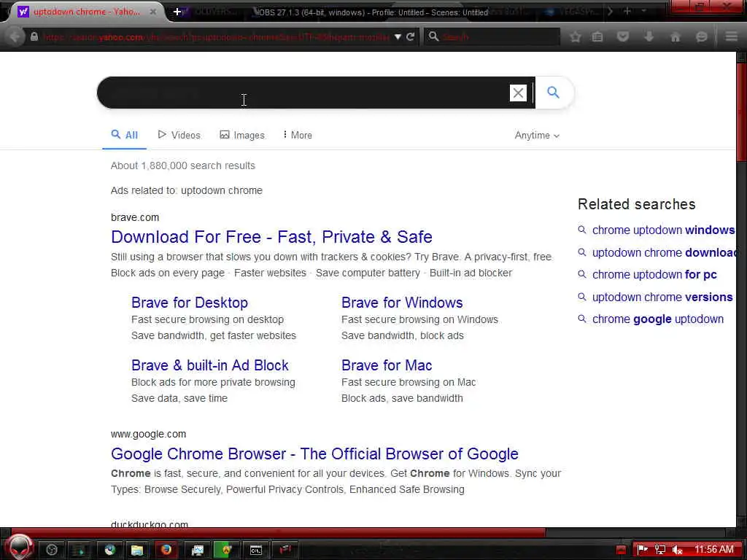The width and height of the screenshot is (747, 560).
Task: Switch to the Videos results tab
Action: (x=179, y=135)
